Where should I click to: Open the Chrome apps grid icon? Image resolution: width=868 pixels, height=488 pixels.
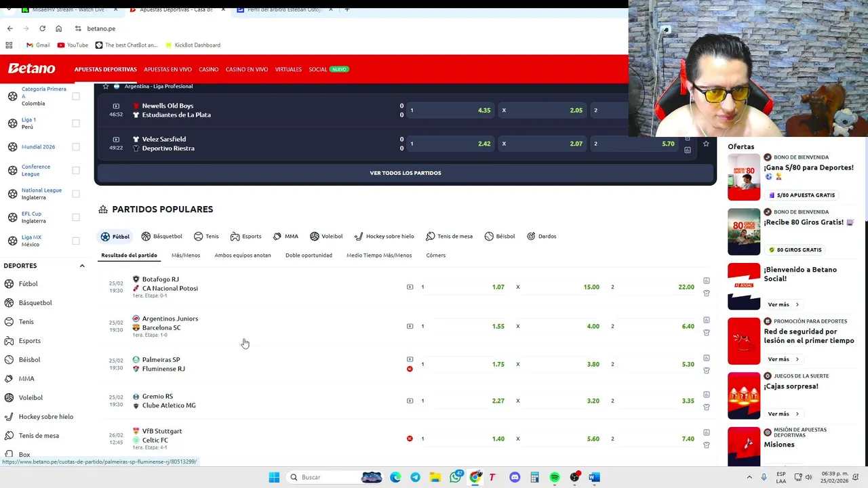tap(9, 45)
